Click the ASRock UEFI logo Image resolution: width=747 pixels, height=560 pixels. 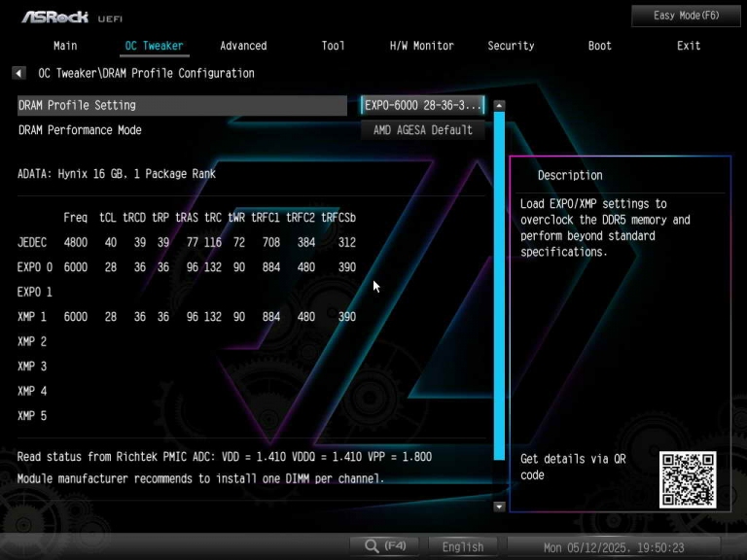pos(72,17)
